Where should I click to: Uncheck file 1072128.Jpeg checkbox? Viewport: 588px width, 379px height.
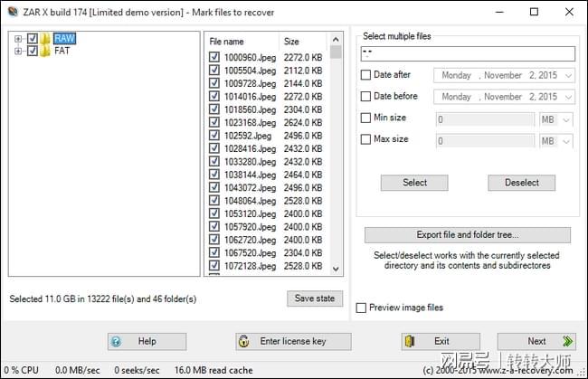pos(214,265)
